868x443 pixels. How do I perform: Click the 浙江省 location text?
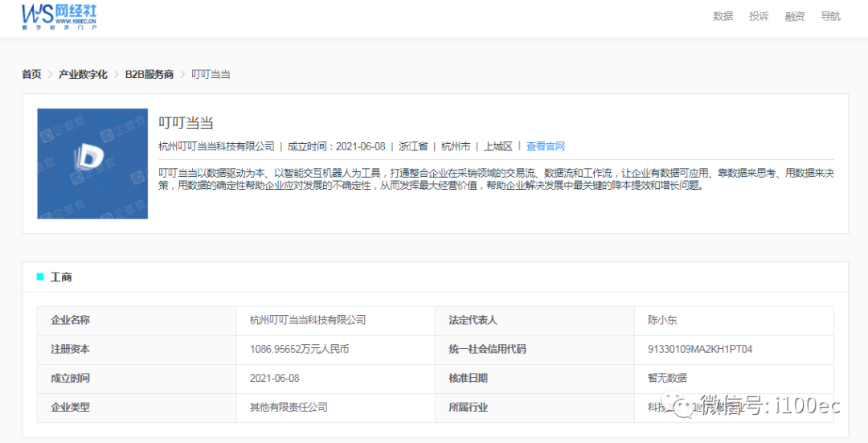[414, 146]
